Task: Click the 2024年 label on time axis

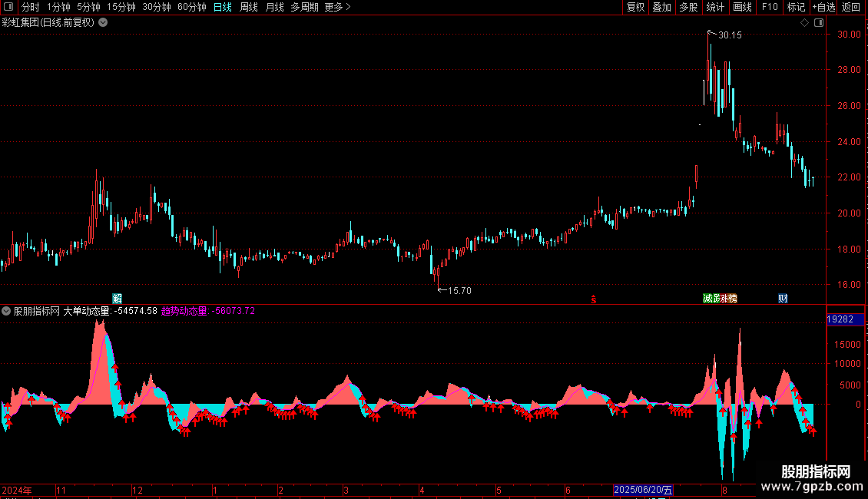Action: [x=17, y=490]
